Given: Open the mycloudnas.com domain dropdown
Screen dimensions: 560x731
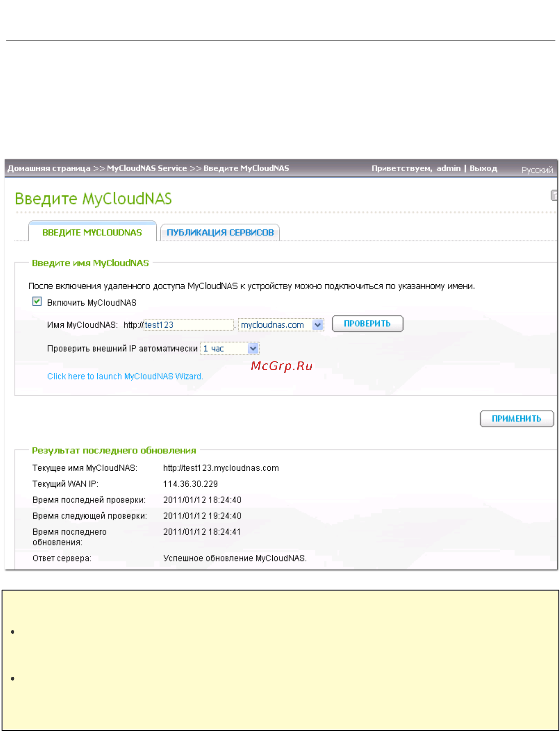Looking at the screenshot, I should coord(281,325).
